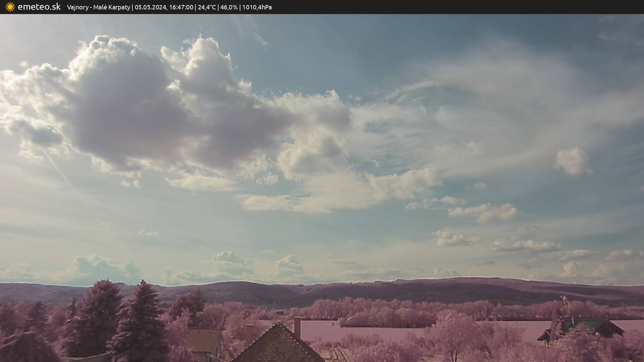The height and width of the screenshot is (362, 644).
Task: Click the 1010,4hPa pressure reading
Action: 257,7
